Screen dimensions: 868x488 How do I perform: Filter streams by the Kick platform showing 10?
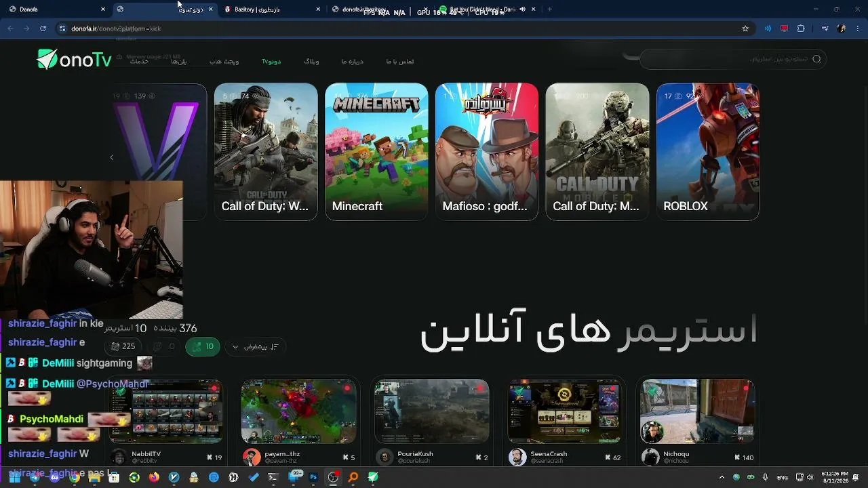click(203, 346)
